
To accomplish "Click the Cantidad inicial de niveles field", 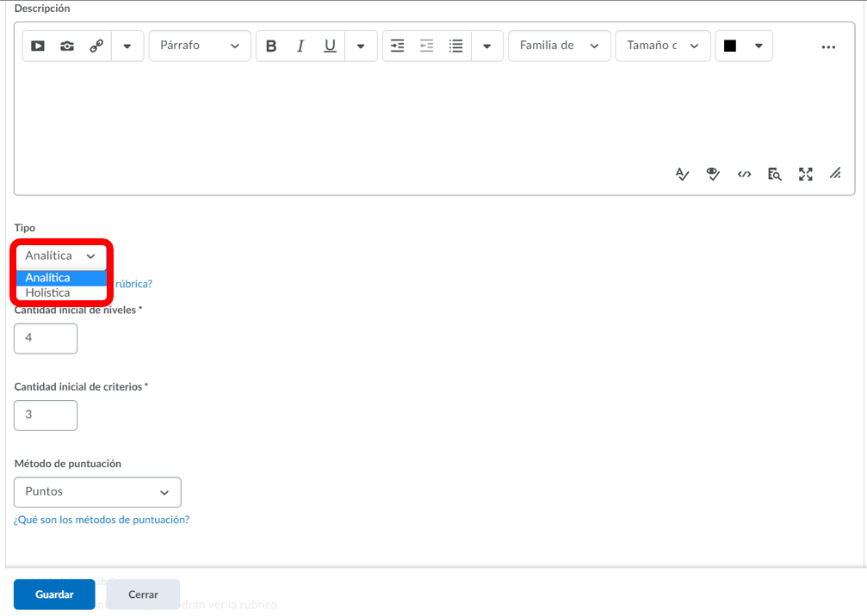I will (46, 339).
